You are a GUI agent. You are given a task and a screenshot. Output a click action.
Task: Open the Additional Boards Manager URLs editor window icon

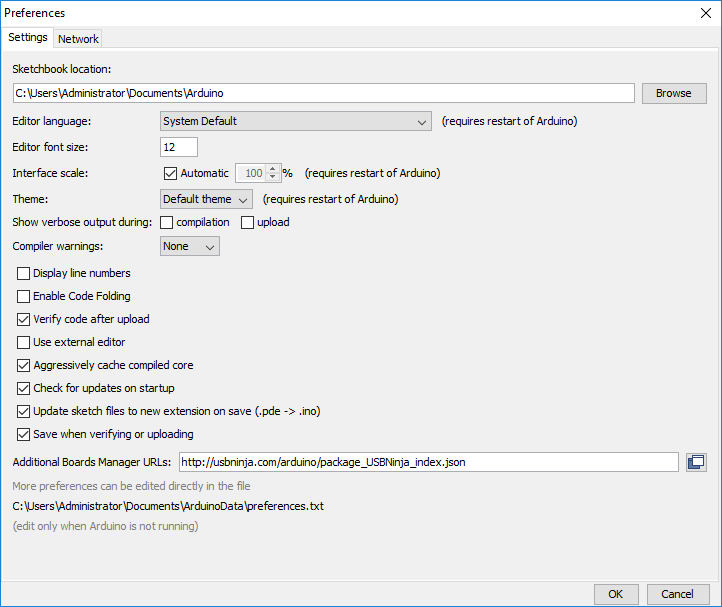tap(696, 462)
